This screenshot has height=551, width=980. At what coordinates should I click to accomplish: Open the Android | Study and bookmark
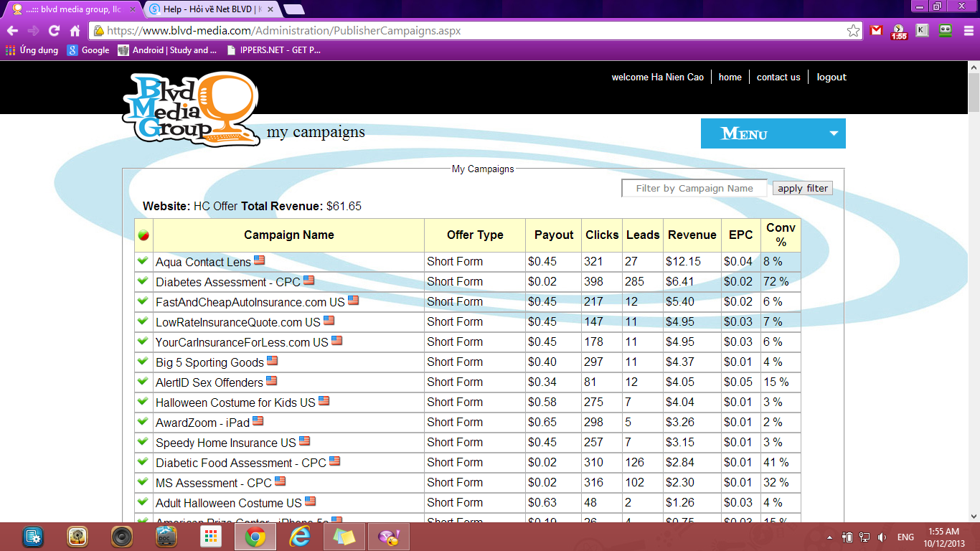[167, 50]
